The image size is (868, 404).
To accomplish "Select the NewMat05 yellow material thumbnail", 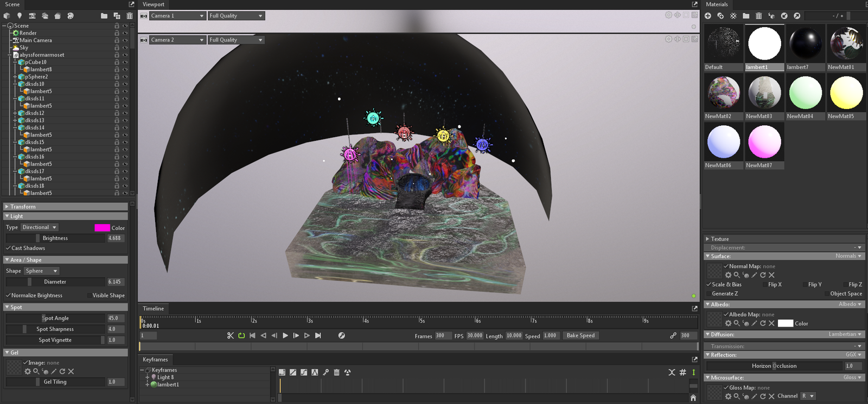I will click(846, 93).
